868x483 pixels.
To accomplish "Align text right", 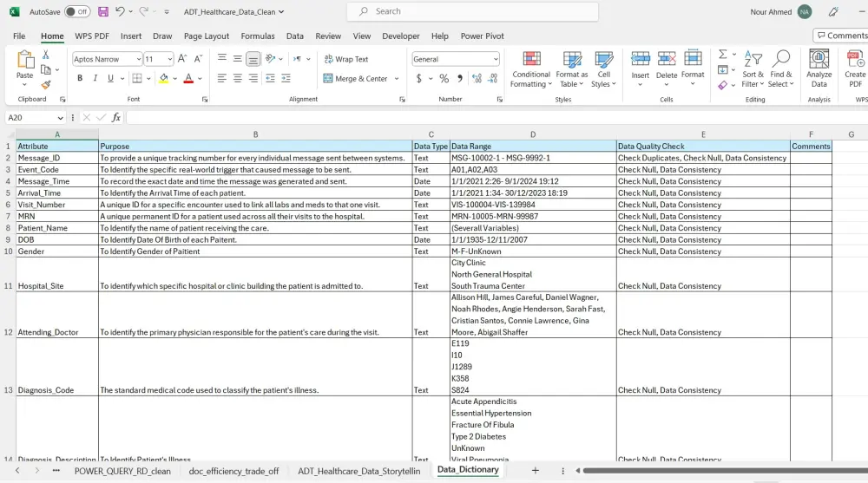I will (x=253, y=79).
